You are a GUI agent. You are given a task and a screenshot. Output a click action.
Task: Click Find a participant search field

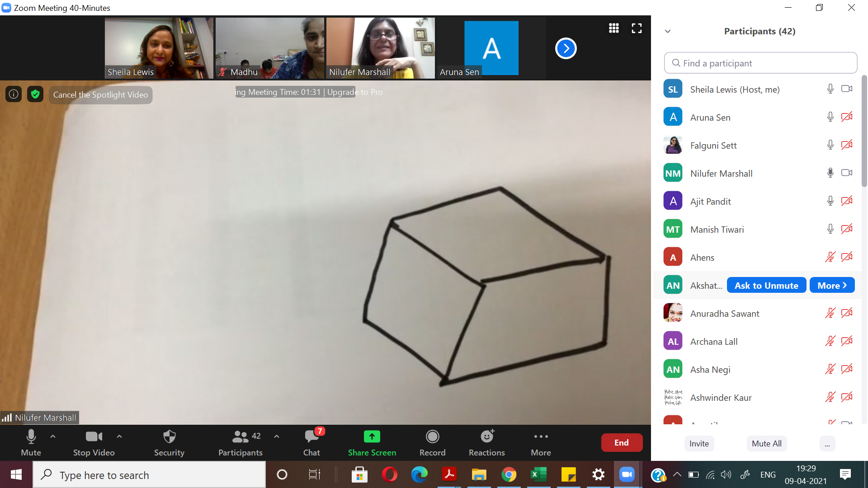pos(760,63)
